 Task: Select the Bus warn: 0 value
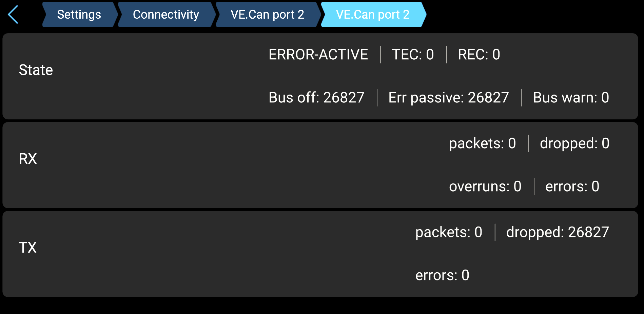[x=571, y=98]
